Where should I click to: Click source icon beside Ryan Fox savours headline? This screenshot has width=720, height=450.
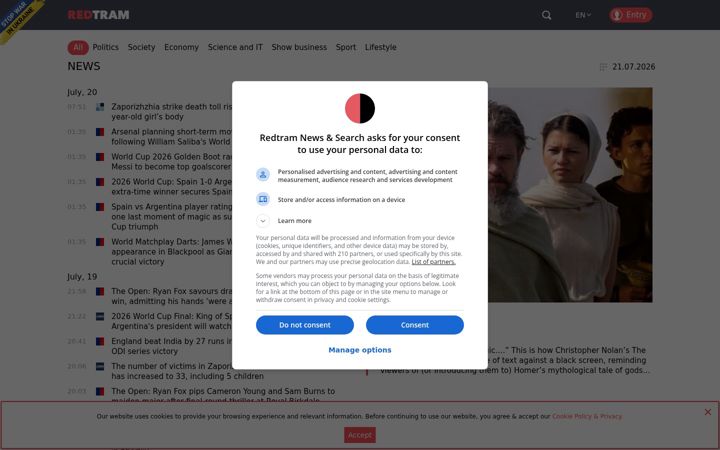(x=100, y=292)
